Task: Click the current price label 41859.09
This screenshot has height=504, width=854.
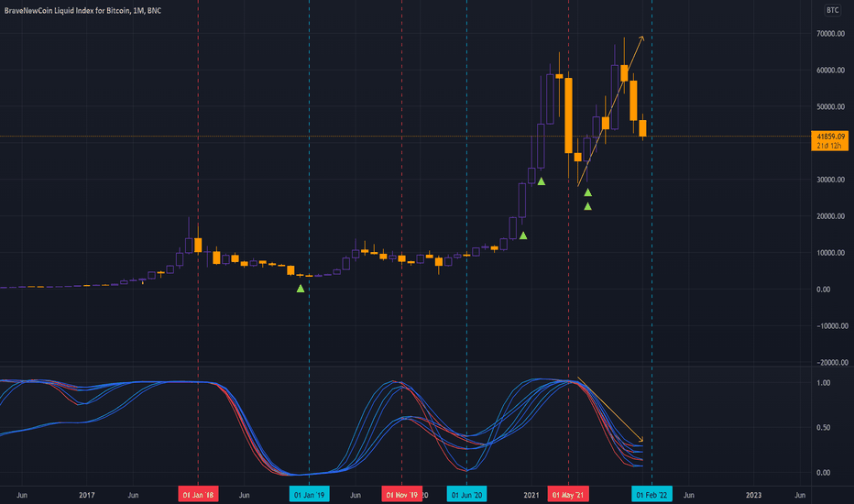Action: tap(830, 137)
